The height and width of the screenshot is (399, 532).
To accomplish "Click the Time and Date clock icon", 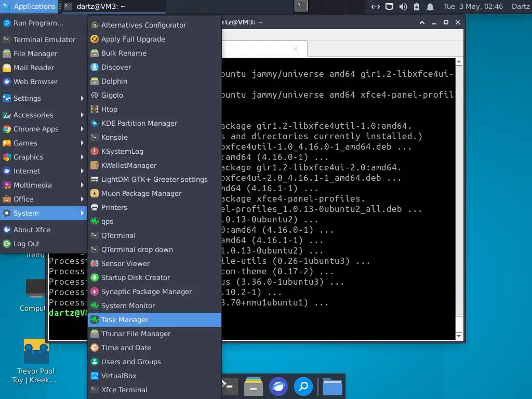I will click(95, 348).
